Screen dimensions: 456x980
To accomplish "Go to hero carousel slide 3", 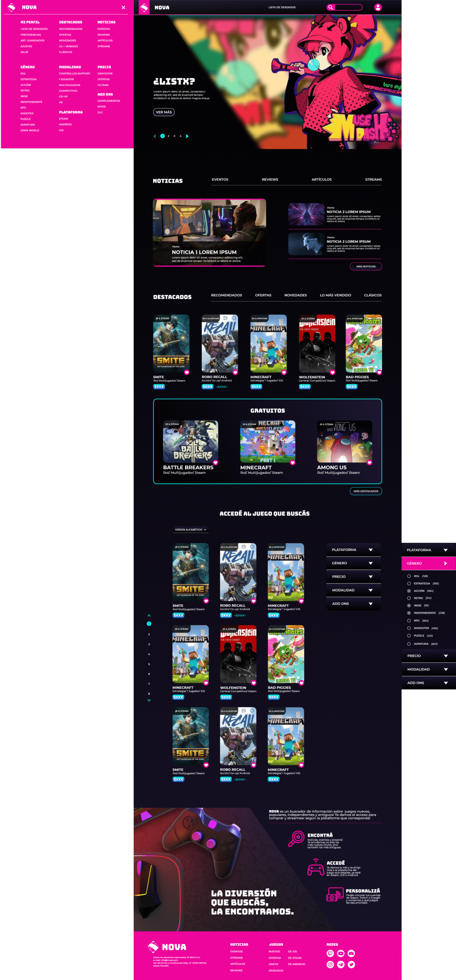I will tap(174, 136).
